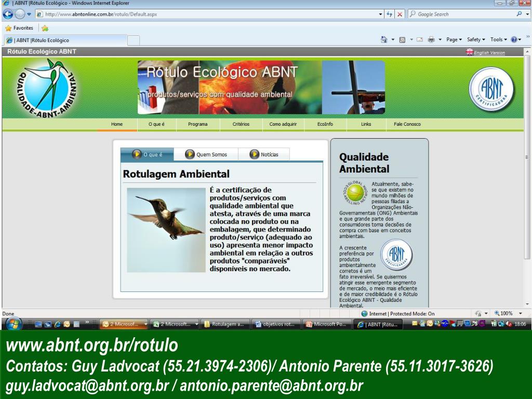
Task: Expand toolbar overflow chevron
Action: pos(528,37)
